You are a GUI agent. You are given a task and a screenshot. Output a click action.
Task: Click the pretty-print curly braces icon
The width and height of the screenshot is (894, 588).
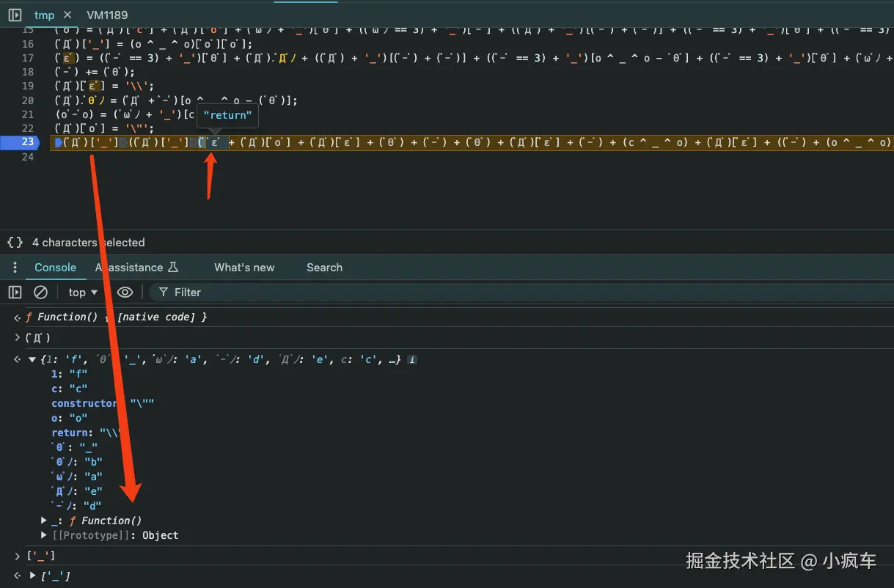click(x=15, y=243)
